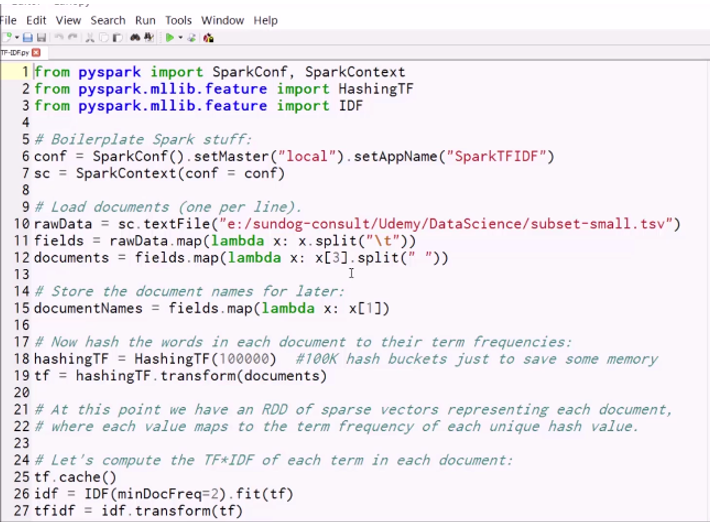Screen dimensions: 710x522
Task: Open the Tools menu
Action: tap(178, 20)
